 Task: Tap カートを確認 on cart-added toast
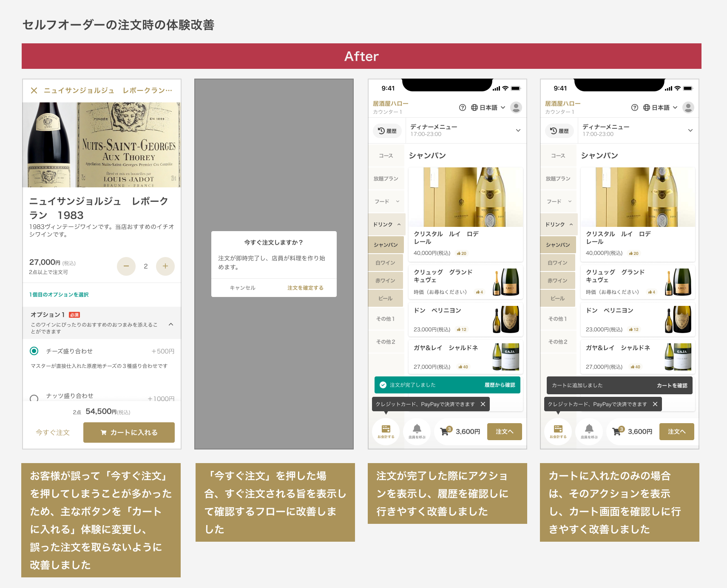672,385
